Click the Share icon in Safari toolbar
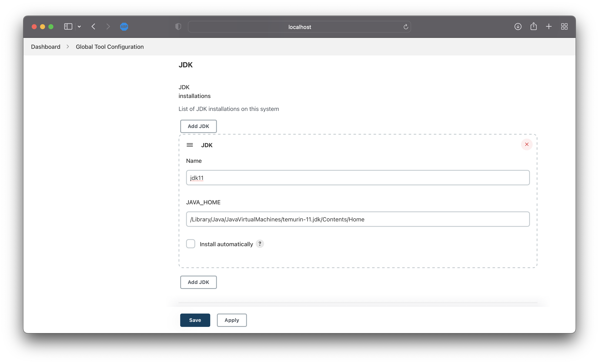 533,26
